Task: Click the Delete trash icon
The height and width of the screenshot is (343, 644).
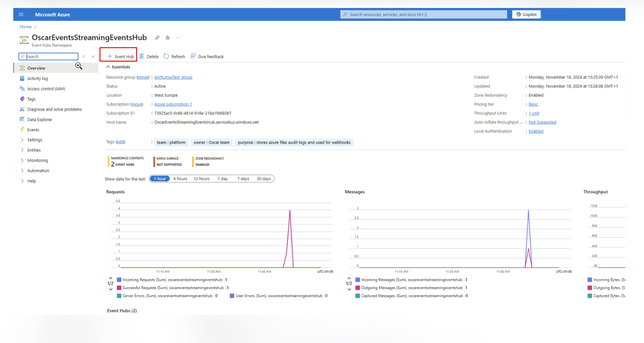Action: tap(142, 56)
